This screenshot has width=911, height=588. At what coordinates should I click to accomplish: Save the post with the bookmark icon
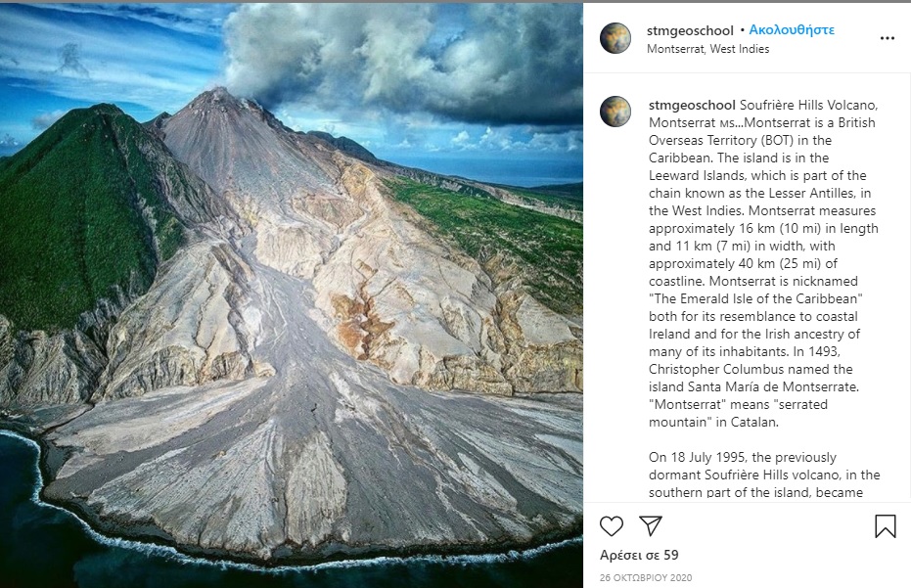[x=885, y=525]
